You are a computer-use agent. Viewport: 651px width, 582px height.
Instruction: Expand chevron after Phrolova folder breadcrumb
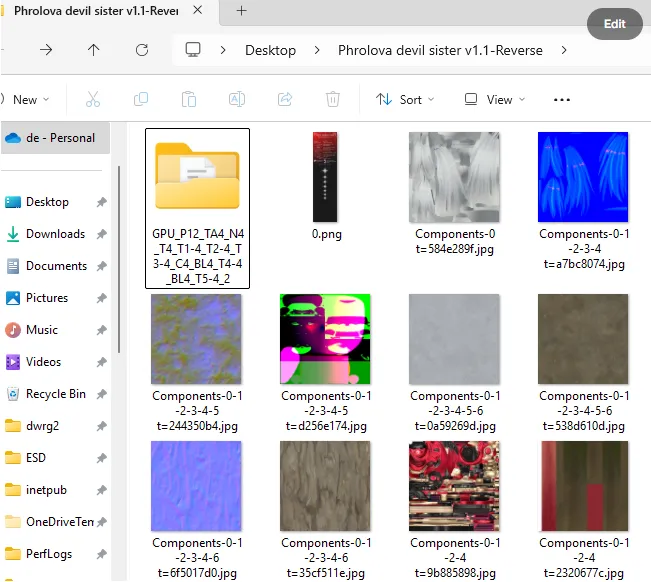[x=565, y=50]
